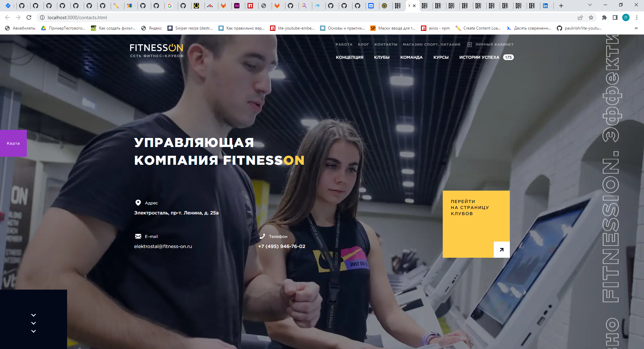Reload the page with the refresh icon
Image resolution: width=644 pixels, height=349 pixels.
(x=29, y=17)
